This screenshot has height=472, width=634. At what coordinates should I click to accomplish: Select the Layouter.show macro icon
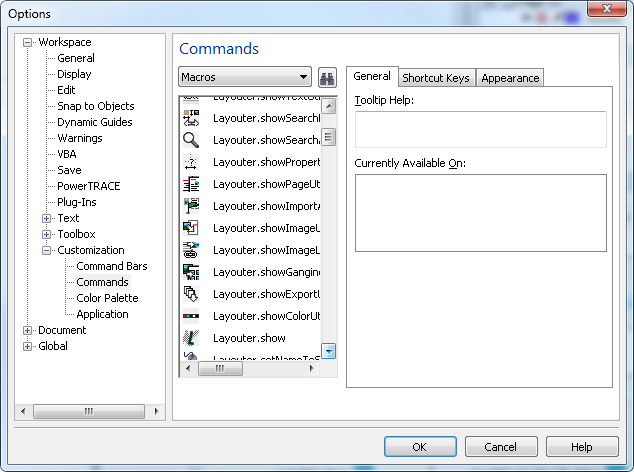pos(191,338)
